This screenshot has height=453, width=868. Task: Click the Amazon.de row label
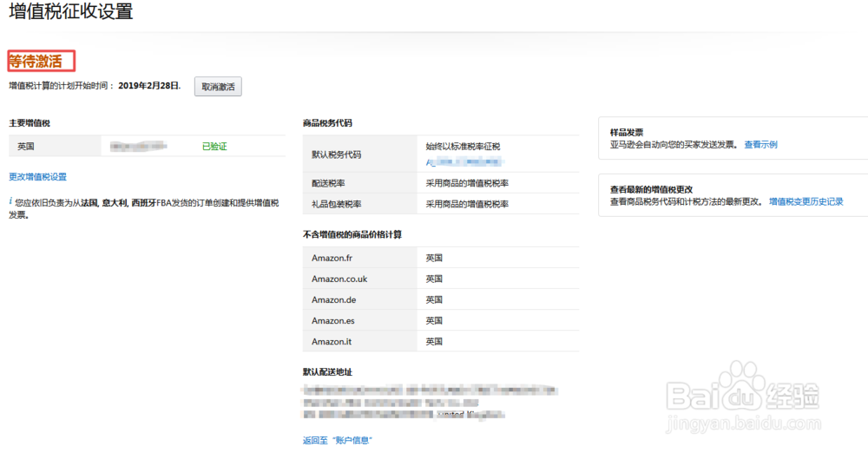tap(334, 300)
